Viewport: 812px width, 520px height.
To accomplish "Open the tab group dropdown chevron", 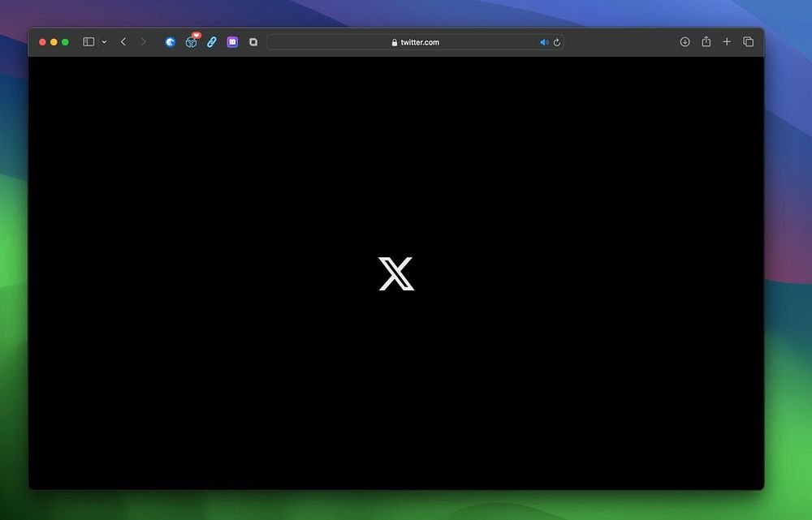I will tap(104, 42).
